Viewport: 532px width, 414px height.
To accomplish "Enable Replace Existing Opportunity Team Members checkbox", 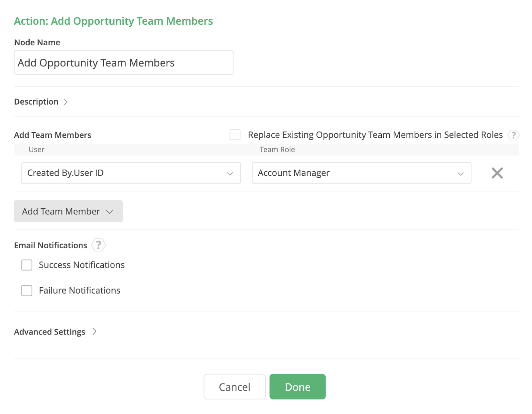I will [x=235, y=135].
